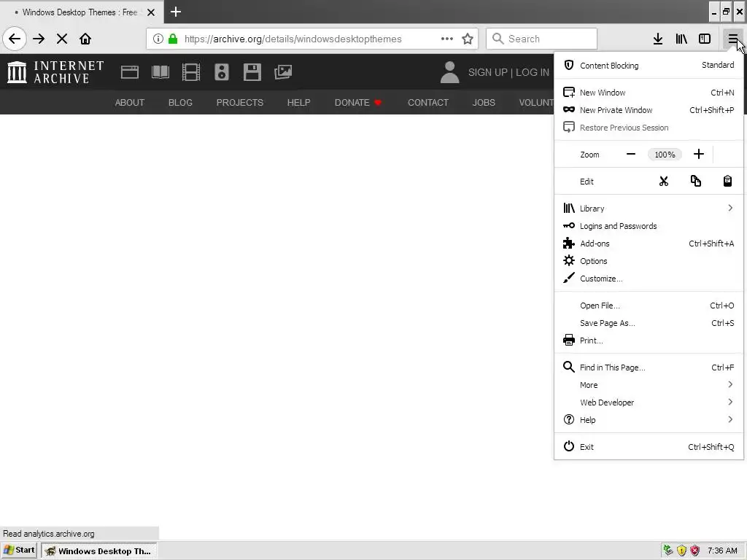Open the BLOG nav link
This screenshot has height=560, width=747.
[180, 102]
